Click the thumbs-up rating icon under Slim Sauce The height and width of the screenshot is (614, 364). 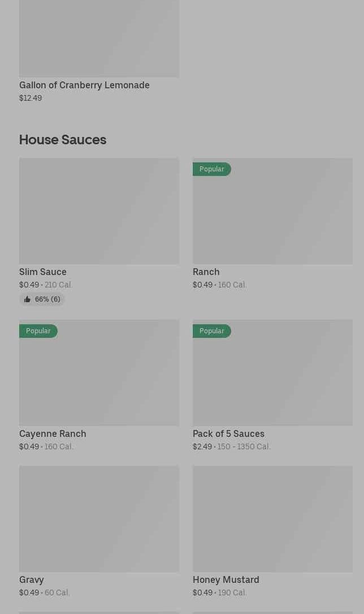point(27,299)
